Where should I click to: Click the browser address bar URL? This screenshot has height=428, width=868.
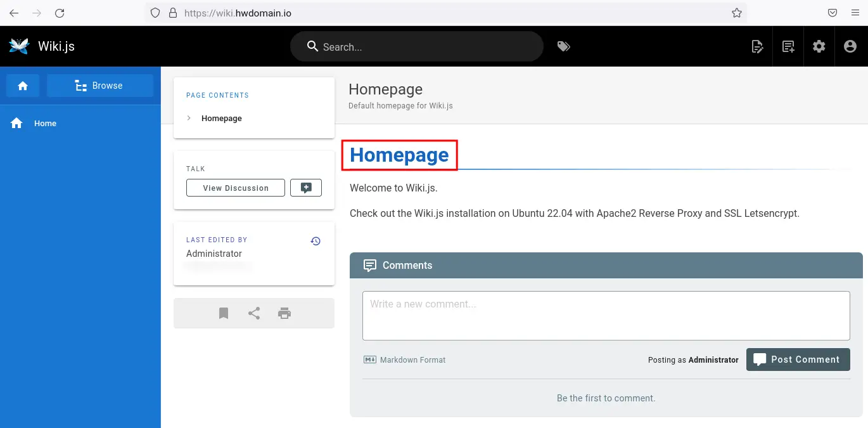tap(238, 13)
